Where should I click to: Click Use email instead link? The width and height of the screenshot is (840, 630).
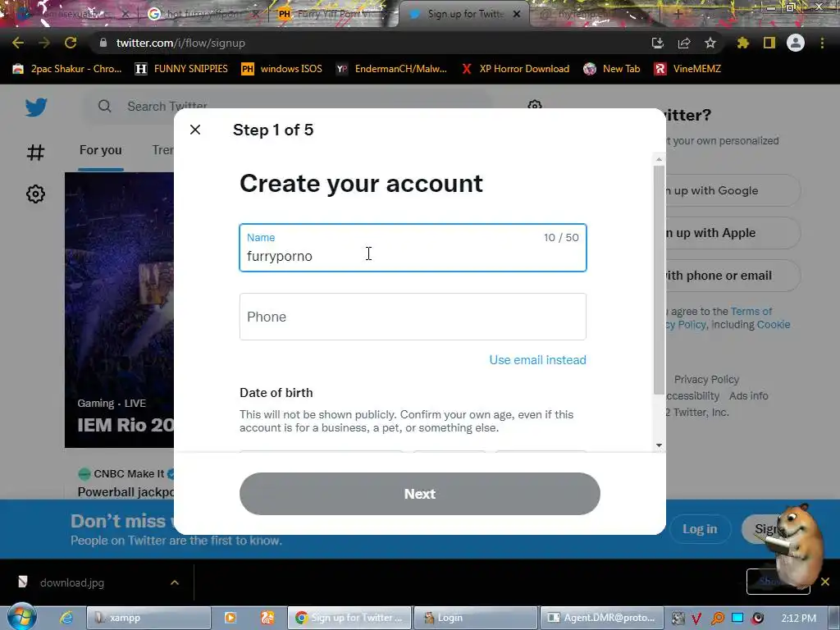click(x=537, y=360)
